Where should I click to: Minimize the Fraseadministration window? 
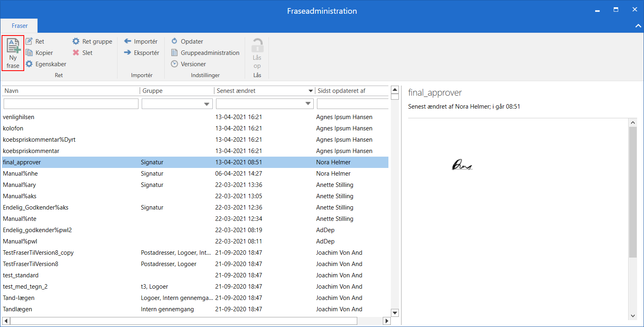tap(597, 11)
